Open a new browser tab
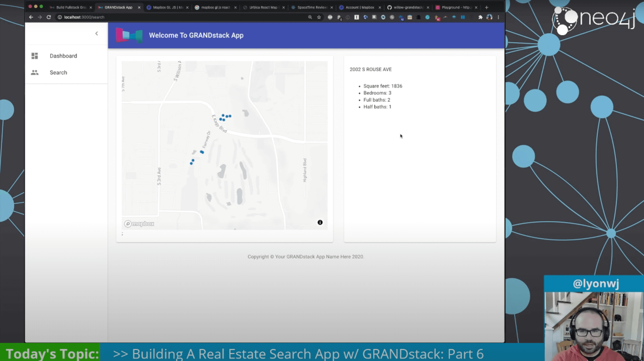This screenshot has width=644, height=361. point(486,8)
